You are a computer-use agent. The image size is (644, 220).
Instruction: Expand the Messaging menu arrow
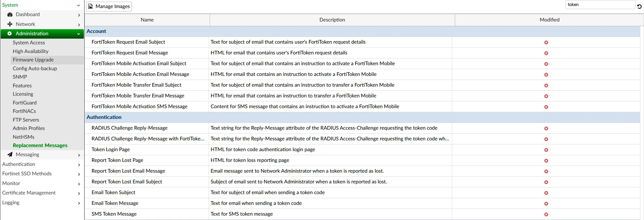(79, 155)
